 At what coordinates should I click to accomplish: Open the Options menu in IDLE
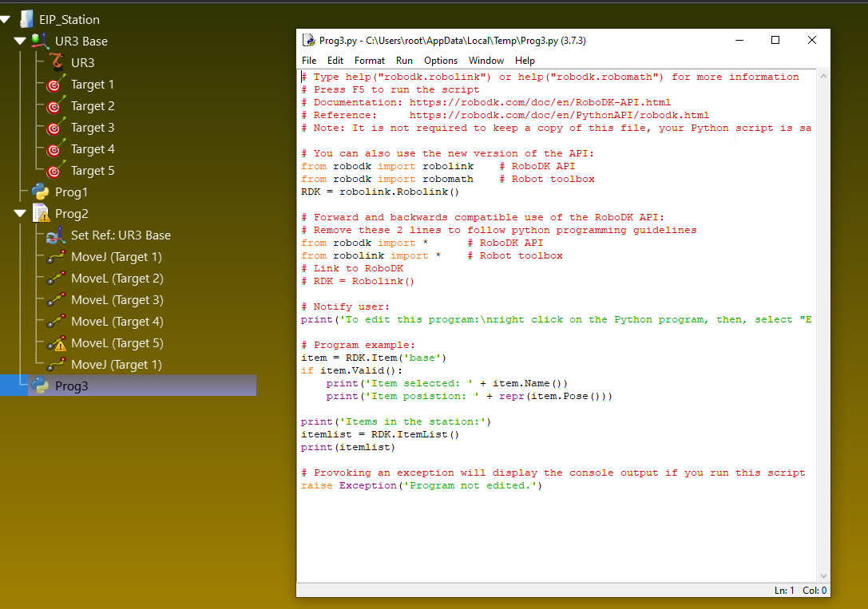pos(441,61)
